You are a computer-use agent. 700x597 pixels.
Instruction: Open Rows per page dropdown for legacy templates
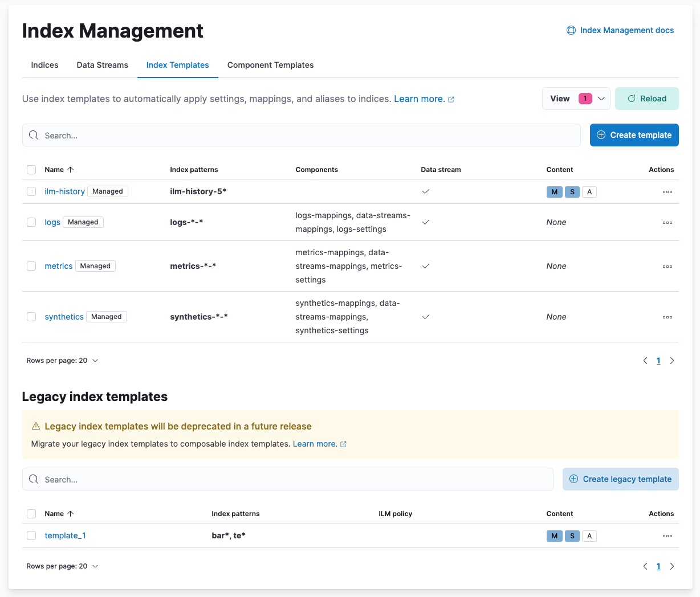click(63, 566)
